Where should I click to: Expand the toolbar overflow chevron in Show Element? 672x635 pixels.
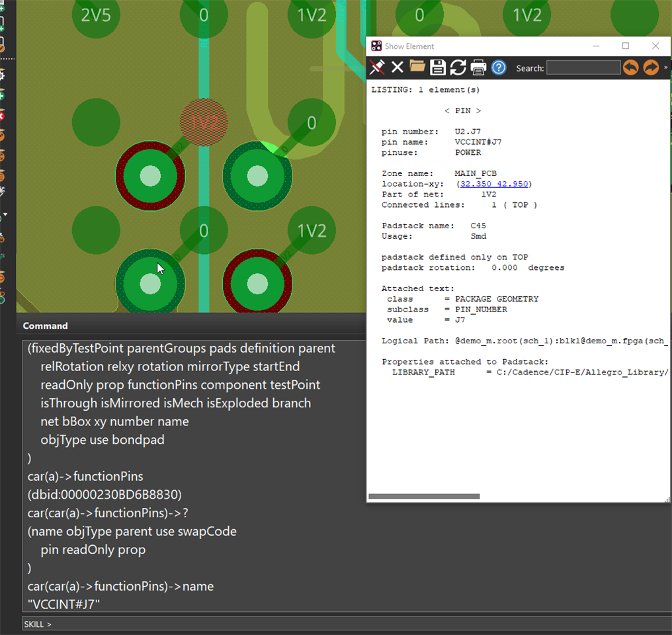(665, 67)
